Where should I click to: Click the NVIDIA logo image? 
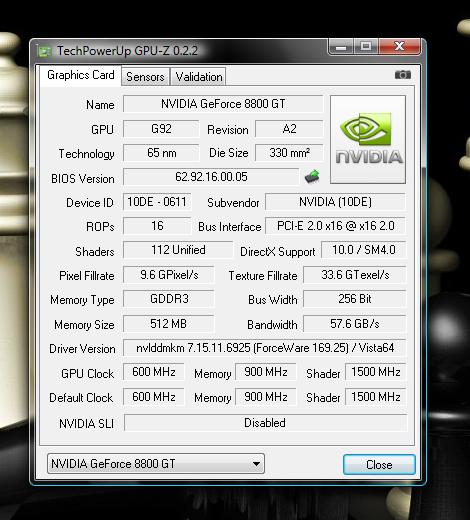[368, 139]
